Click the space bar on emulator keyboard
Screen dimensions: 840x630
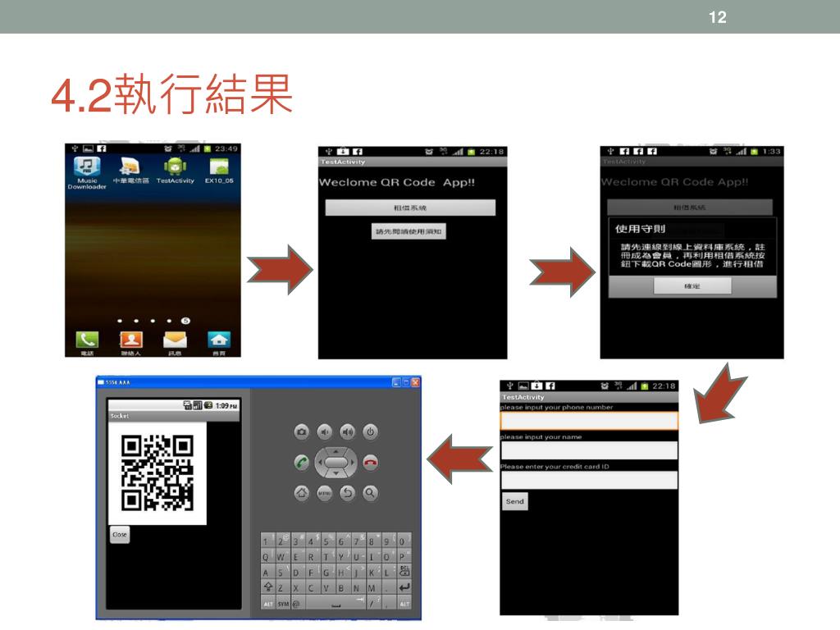pos(336,602)
